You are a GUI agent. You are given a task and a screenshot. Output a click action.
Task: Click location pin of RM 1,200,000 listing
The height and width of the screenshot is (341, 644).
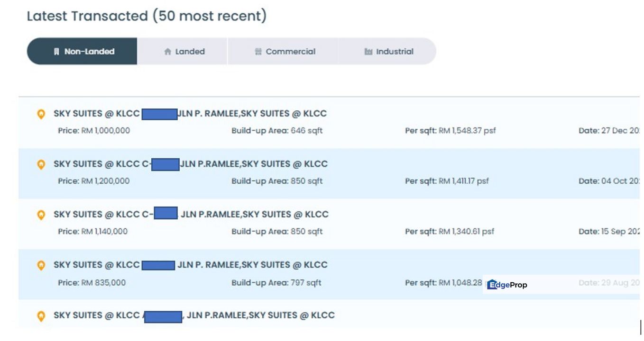pos(41,164)
